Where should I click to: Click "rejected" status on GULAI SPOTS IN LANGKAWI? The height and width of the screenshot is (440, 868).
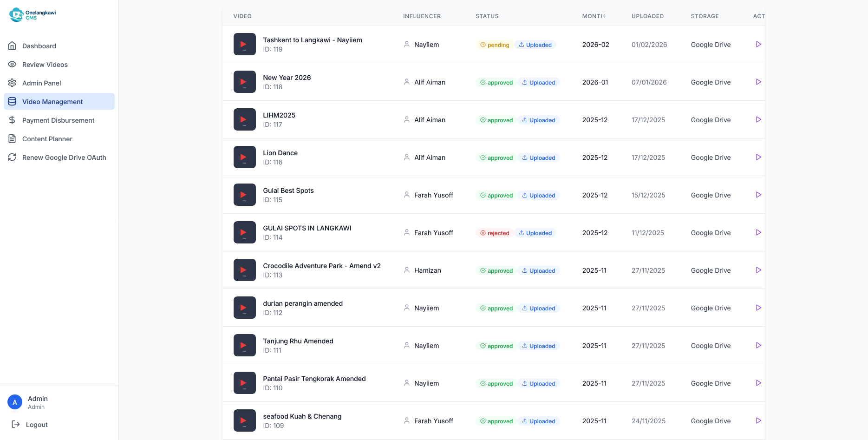494,233
